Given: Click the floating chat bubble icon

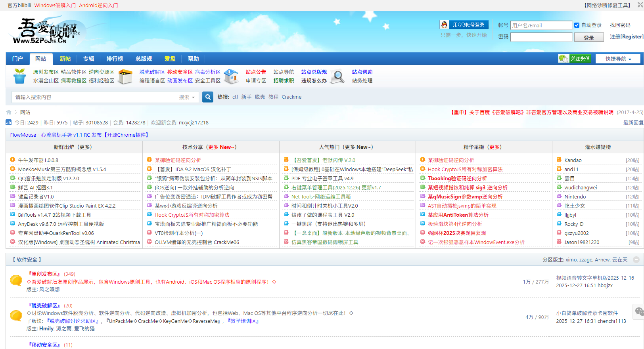Looking at the screenshot, I should pos(639,311).
